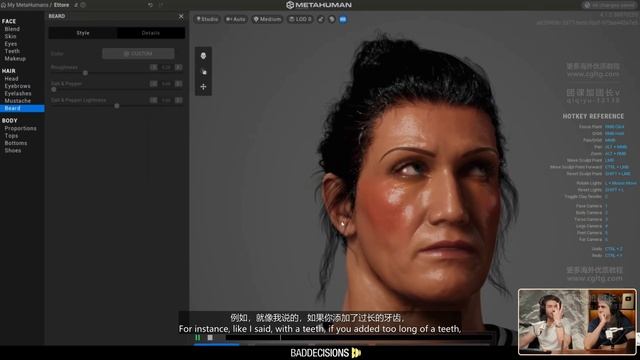Screen dimensions: 640x360
Task: Open the Makeup section
Action: [15, 58]
